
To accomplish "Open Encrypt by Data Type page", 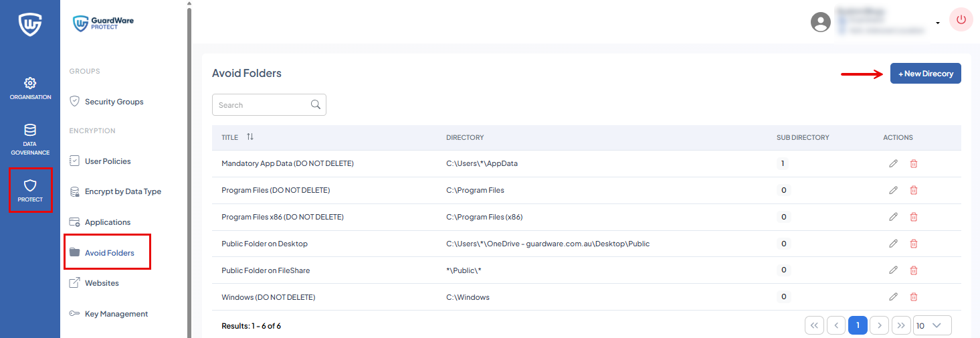I will click(115, 191).
